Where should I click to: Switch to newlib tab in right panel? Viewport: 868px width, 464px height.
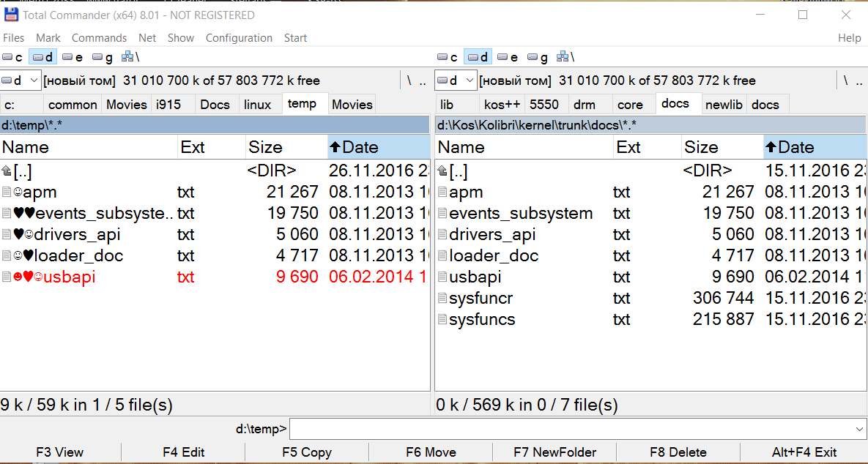pyautogui.click(x=724, y=105)
